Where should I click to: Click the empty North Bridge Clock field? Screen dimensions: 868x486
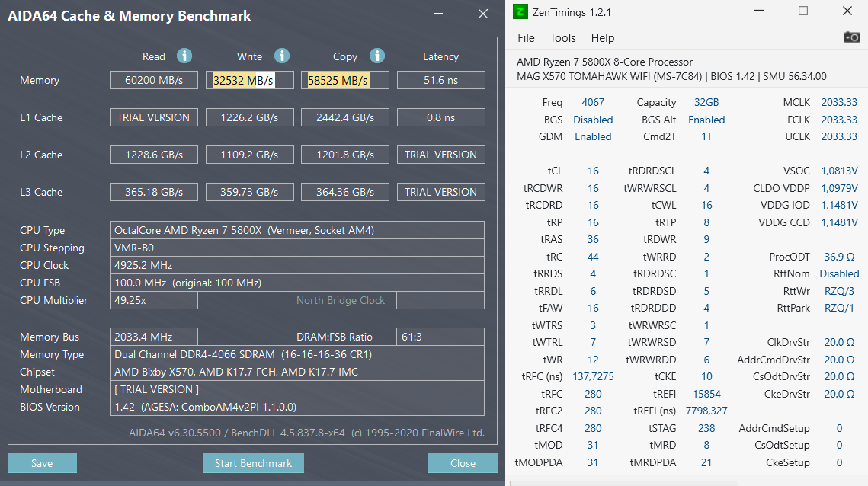440,300
